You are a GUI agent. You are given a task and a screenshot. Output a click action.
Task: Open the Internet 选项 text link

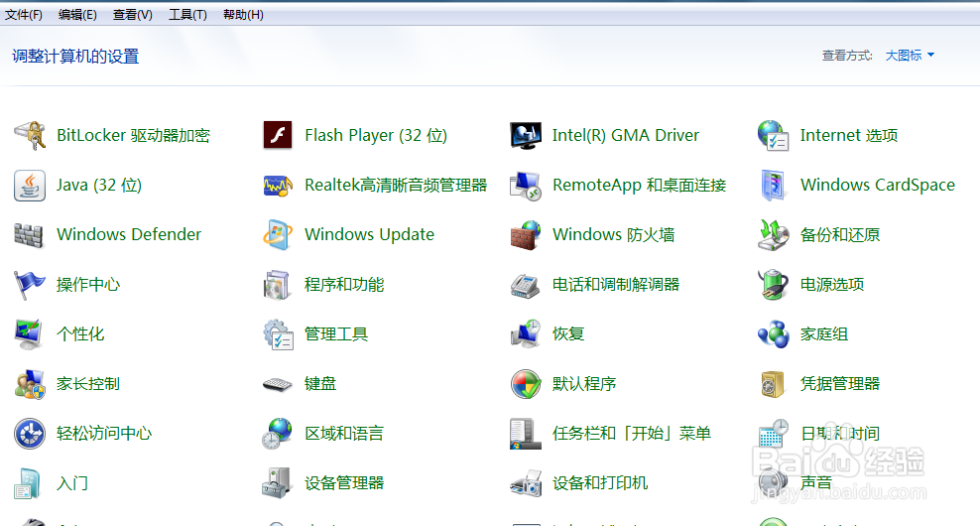pyautogui.click(x=849, y=135)
